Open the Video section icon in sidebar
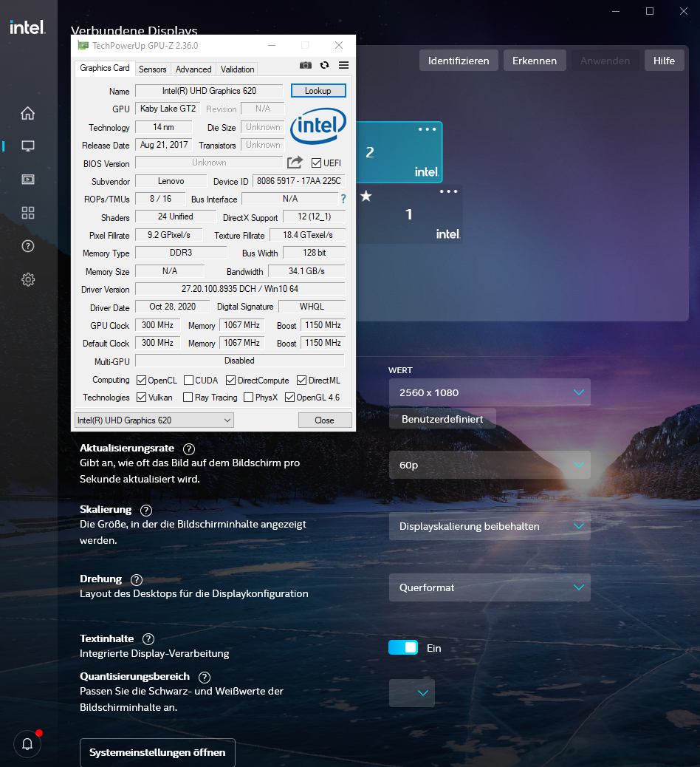Viewport: 700px width, 767px height. 28,180
